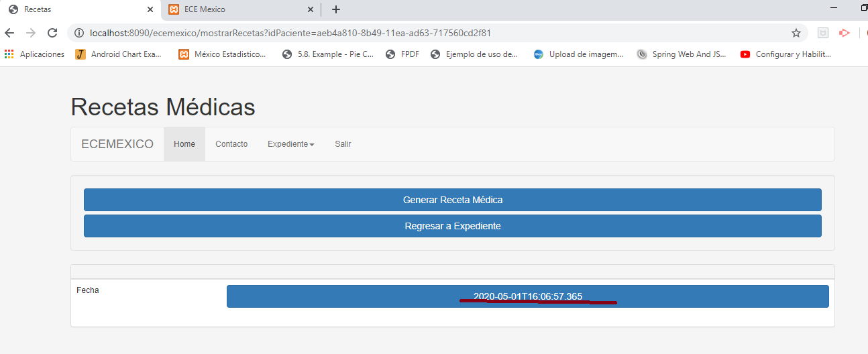
Task: Reload the Recetas page
Action: [x=52, y=33]
